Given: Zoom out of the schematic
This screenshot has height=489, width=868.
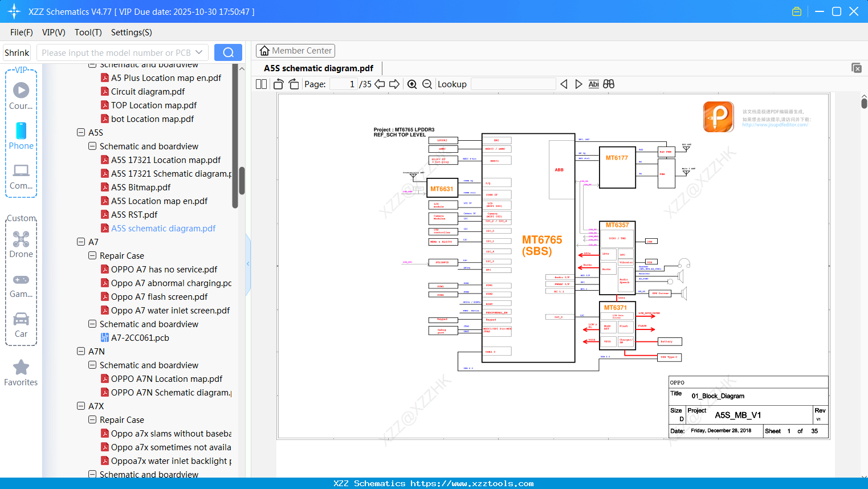Looking at the screenshot, I should pos(427,84).
